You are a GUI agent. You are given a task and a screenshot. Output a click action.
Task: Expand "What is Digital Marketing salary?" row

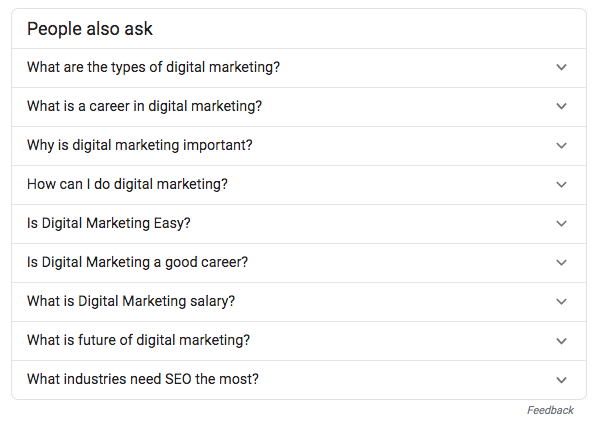[x=131, y=301]
